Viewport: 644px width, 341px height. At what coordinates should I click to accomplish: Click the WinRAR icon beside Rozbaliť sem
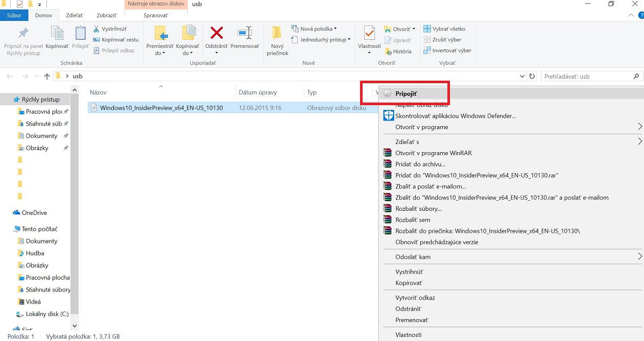[x=387, y=220]
